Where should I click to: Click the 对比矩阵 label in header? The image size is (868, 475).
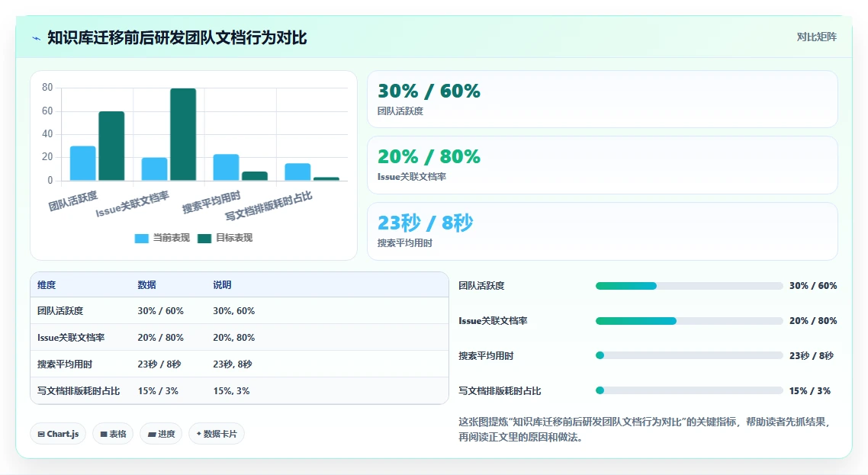[817, 37]
